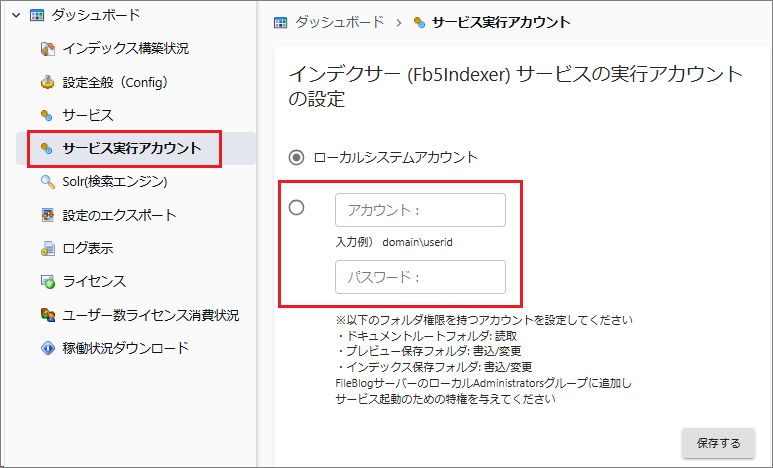The image size is (773, 468).
Task: Select the ログ表示 menu entry
Action: click(x=87, y=248)
